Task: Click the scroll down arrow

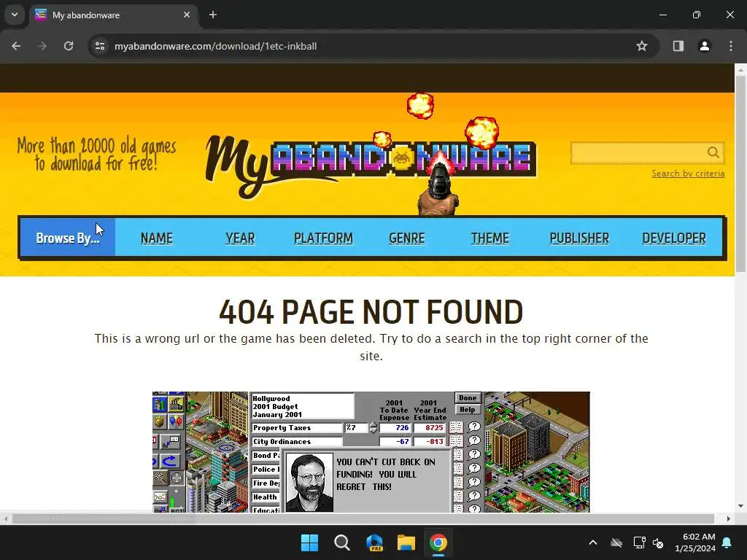Action: (740, 506)
